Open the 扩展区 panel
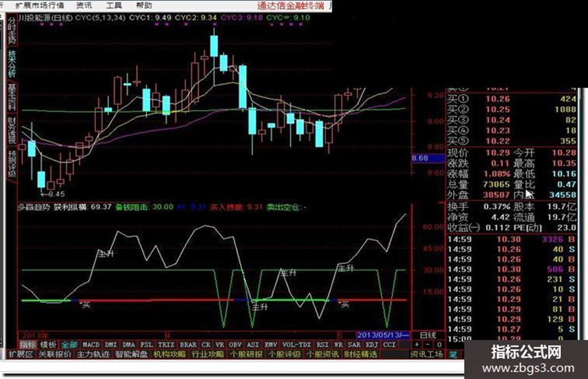Viewport: 588px width, 379px height. (x=21, y=354)
